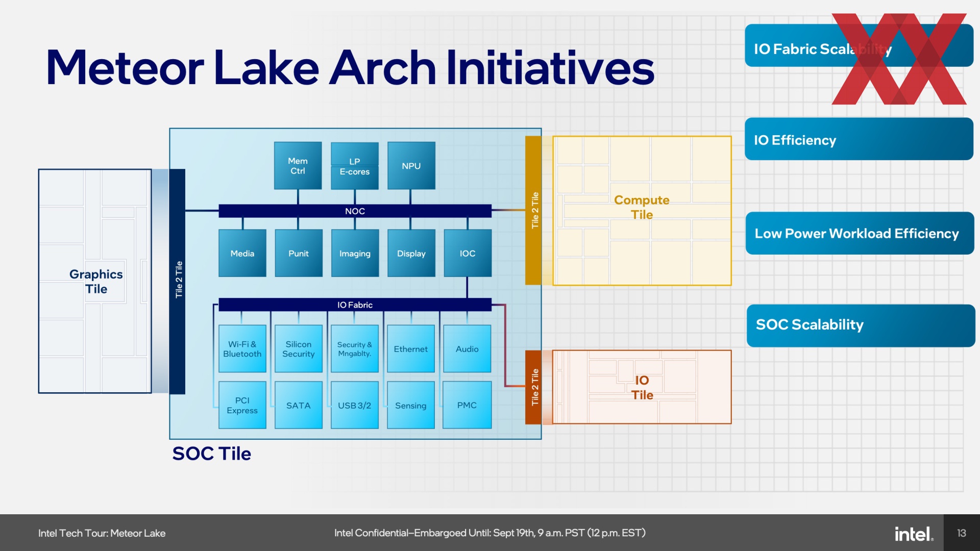Click the Intel logo in footer
Image resolution: width=980 pixels, height=551 pixels.
coord(914,534)
